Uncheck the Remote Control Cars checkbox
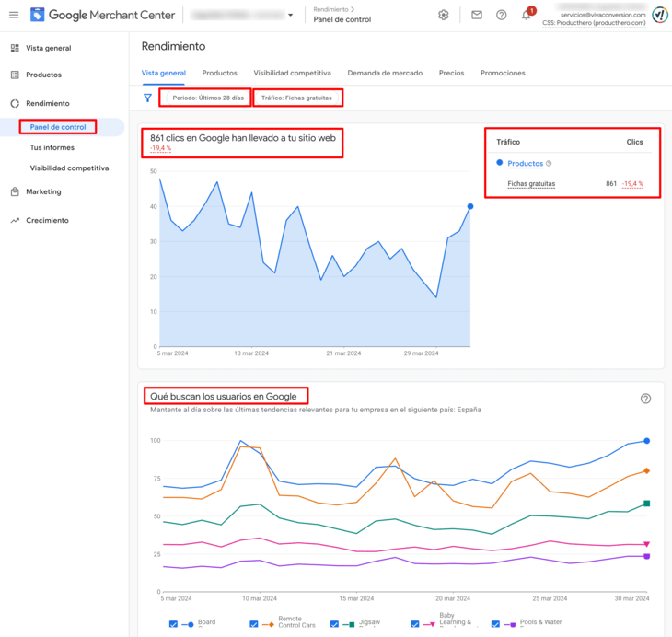 254,624
